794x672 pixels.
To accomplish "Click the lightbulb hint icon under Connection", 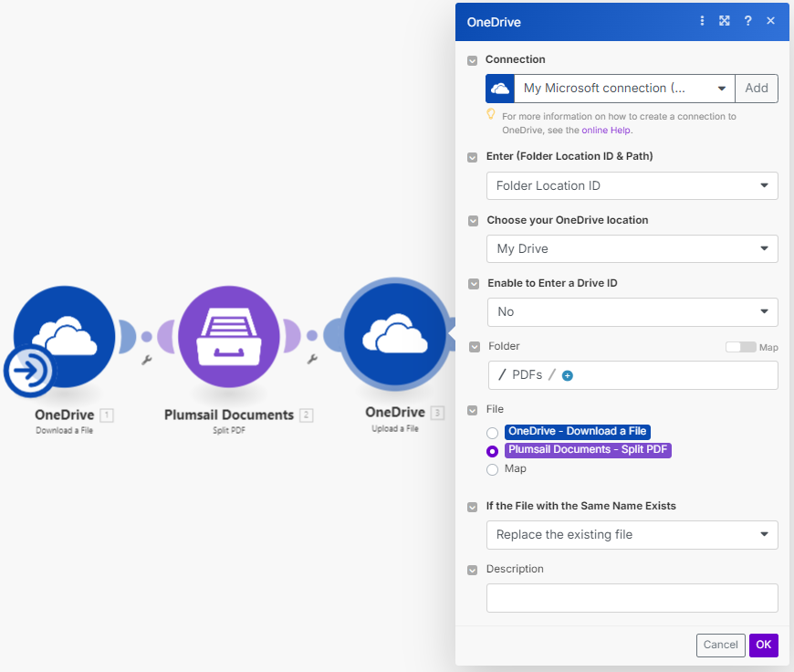I will pyautogui.click(x=491, y=114).
